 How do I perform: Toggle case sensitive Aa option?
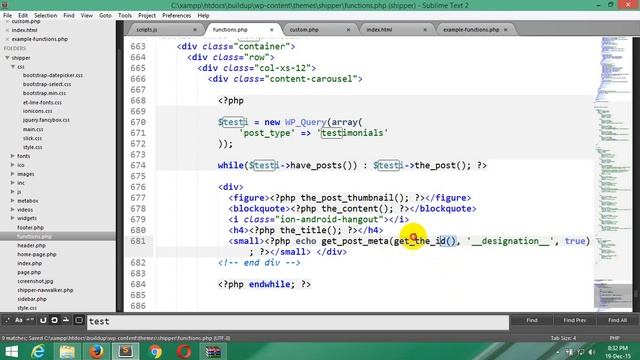(19, 320)
